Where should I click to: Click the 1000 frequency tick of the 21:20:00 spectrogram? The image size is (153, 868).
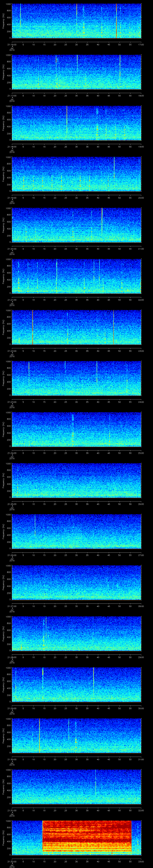(x=8, y=208)
